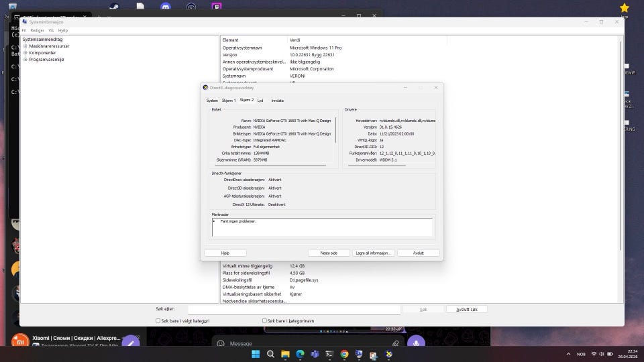Click Neste side button
644x362 pixels.
[329, 253]
